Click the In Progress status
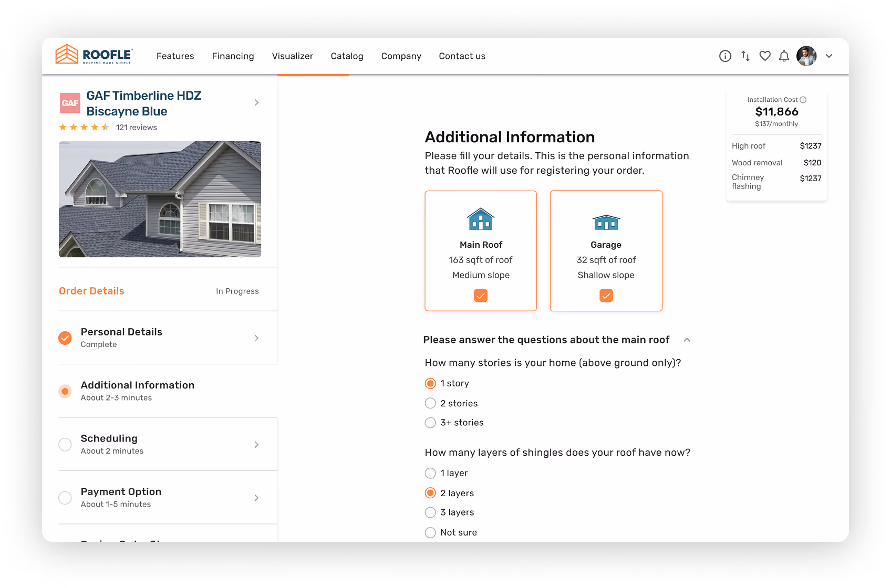This screenshot has height=588, width=891. [x=237, y=291]
